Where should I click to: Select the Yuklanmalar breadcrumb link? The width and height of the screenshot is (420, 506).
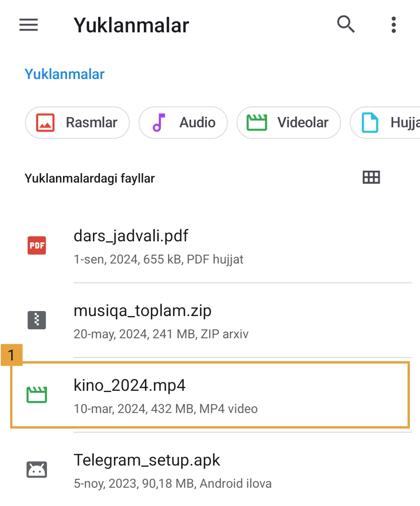click(65, 74)
